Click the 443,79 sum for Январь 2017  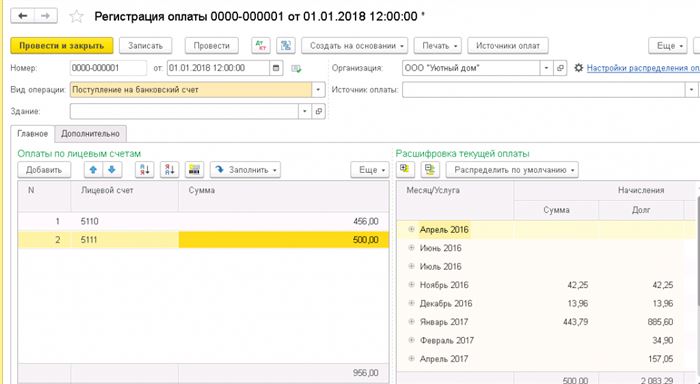click(575, 321)
